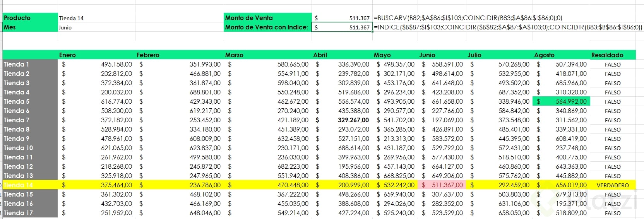This screenshot has height=219, width=644.
Task: Click the Tienda 17 row label
Action: tap(19, 213)
